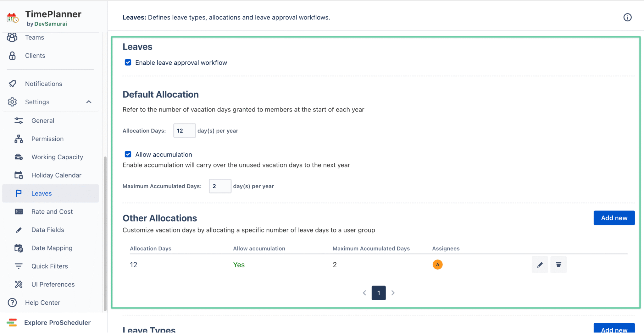Open Rate and Cost settings

[50, 212]
